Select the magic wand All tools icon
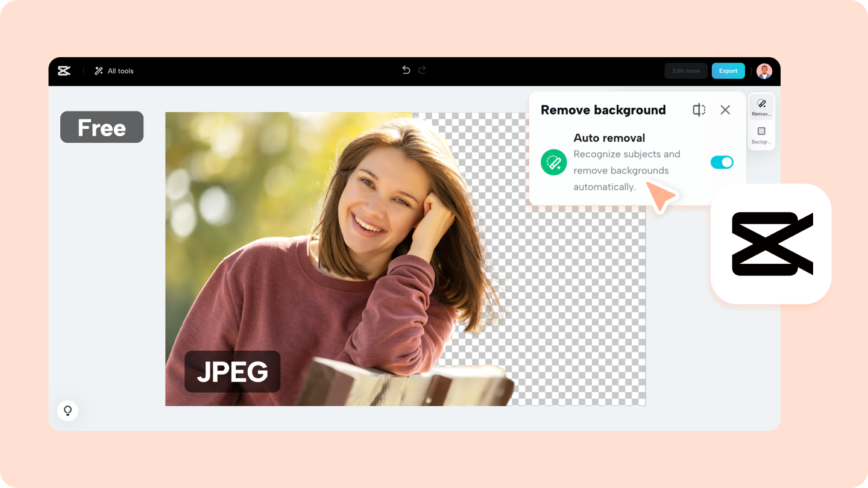 point(98,70)
